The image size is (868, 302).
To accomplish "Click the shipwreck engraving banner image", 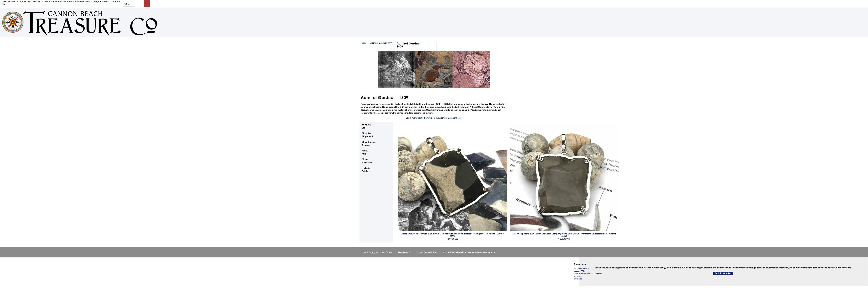I will 397,69.
